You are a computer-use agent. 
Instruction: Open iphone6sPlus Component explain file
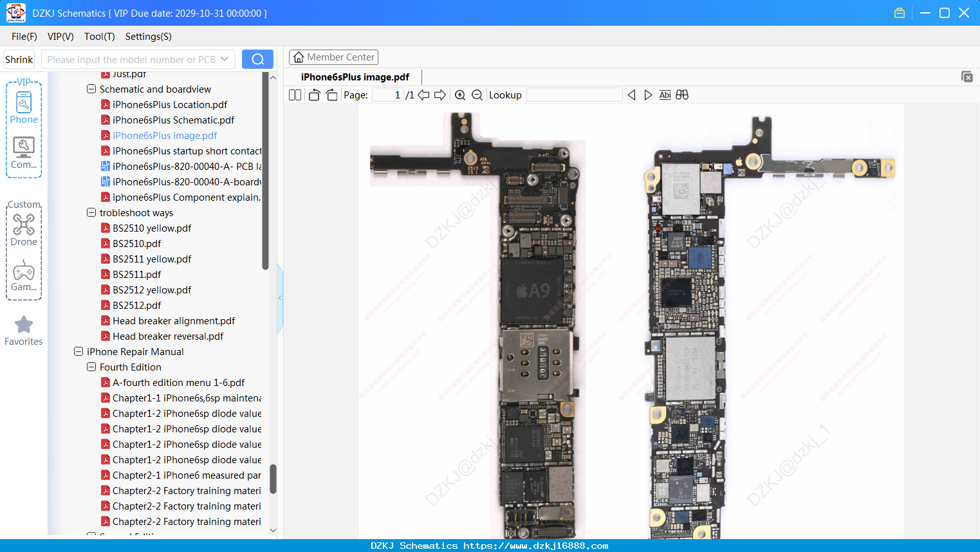point(181,198)
